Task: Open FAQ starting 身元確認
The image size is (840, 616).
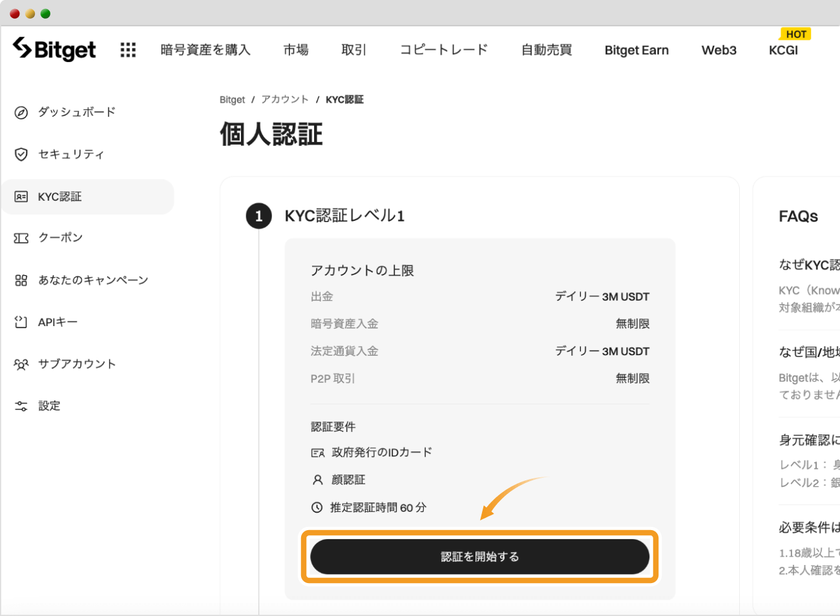Action: (809, 440)
